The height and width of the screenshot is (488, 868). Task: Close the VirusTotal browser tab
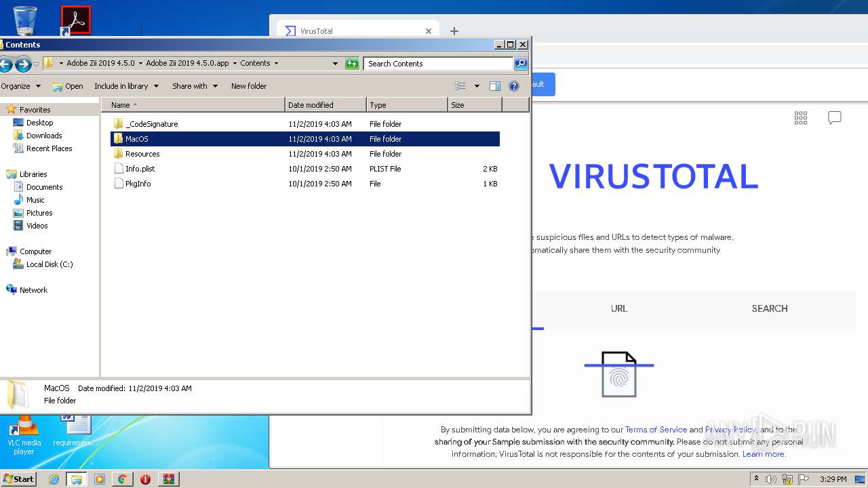[x=429, y=31]
